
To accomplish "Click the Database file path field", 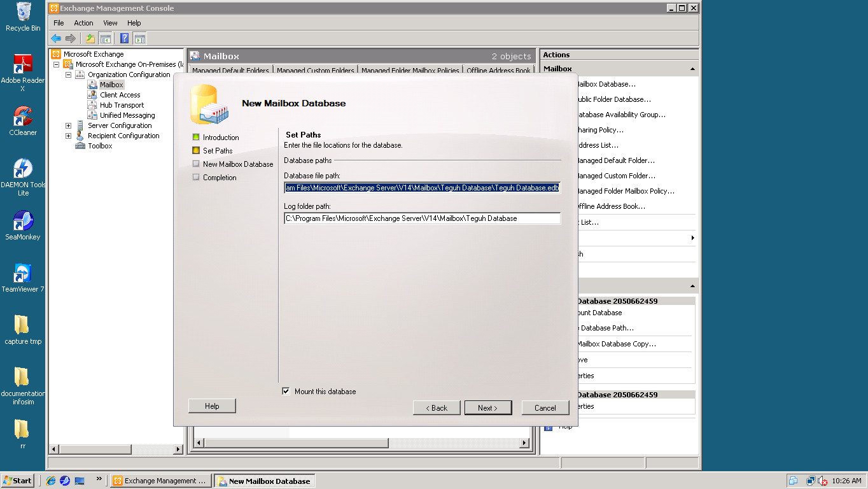I will tap(422, 188).
